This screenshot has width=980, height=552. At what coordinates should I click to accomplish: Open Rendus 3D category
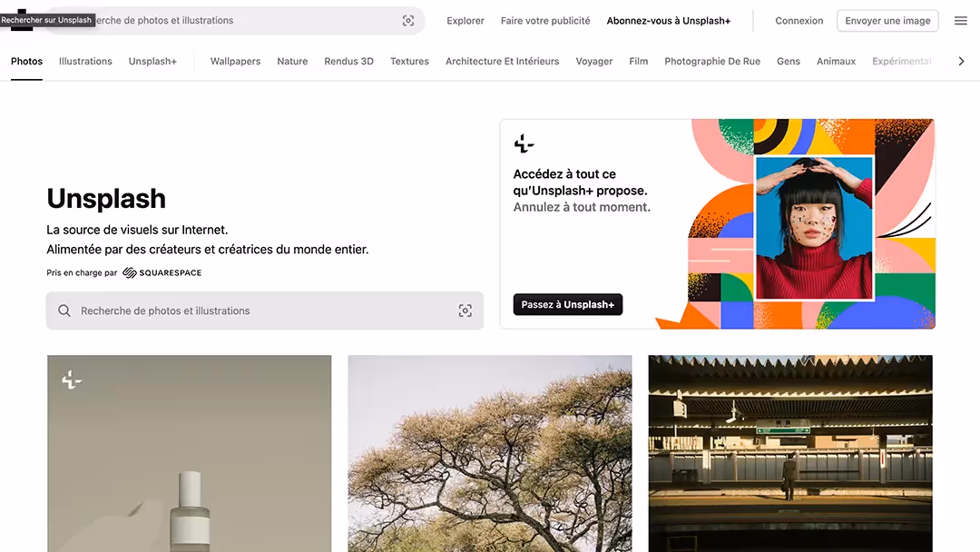point(348,61)
